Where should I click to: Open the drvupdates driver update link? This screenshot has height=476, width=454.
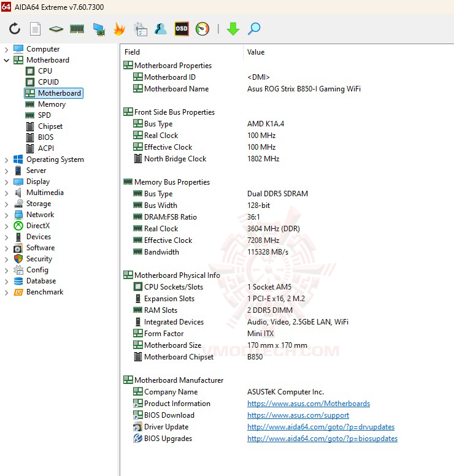(321, 427)
